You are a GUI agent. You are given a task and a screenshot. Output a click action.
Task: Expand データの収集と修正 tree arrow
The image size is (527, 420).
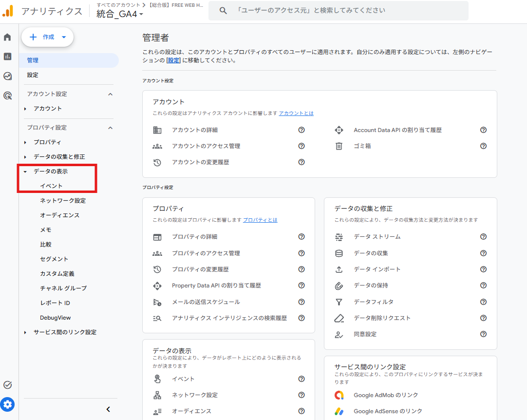25,157
